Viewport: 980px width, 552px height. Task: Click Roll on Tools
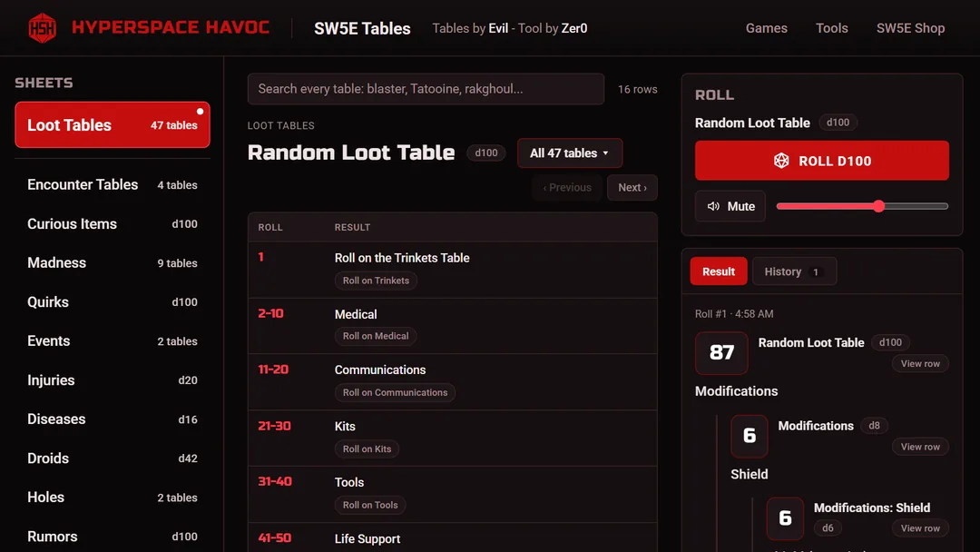370,505
